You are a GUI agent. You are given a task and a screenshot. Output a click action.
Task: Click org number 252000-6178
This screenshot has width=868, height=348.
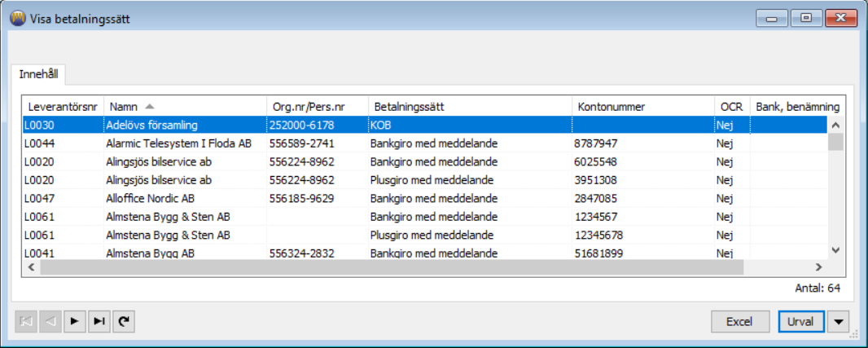[302, 126]
